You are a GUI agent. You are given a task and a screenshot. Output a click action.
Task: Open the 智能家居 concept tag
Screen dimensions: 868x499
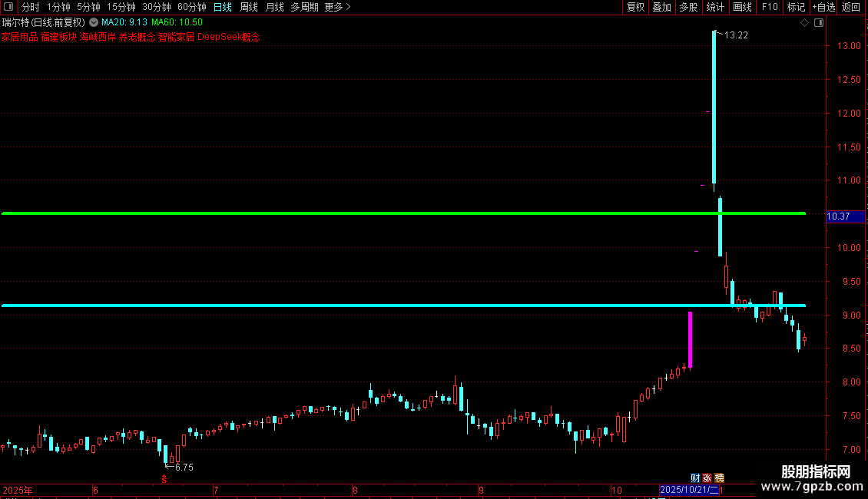click(177, 37)
